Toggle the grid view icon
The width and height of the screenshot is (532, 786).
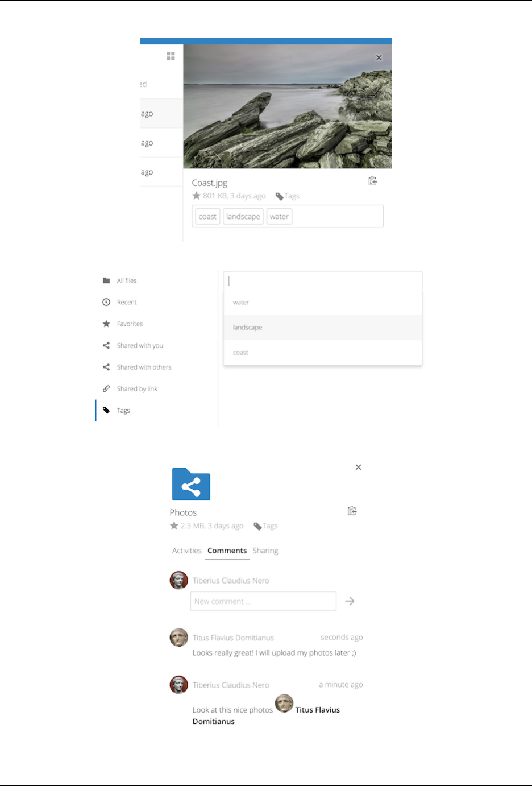[x=171, y=56]
